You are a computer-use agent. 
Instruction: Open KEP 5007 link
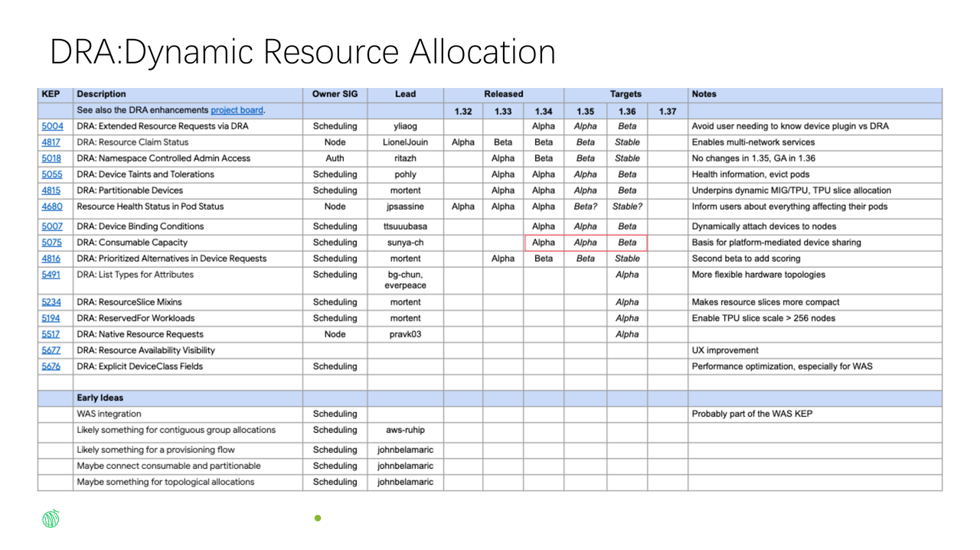[x=52, y=226]
